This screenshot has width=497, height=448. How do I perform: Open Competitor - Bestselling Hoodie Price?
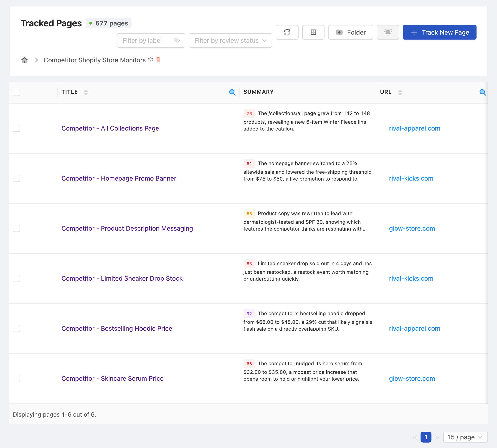click(x=117, y=328)
